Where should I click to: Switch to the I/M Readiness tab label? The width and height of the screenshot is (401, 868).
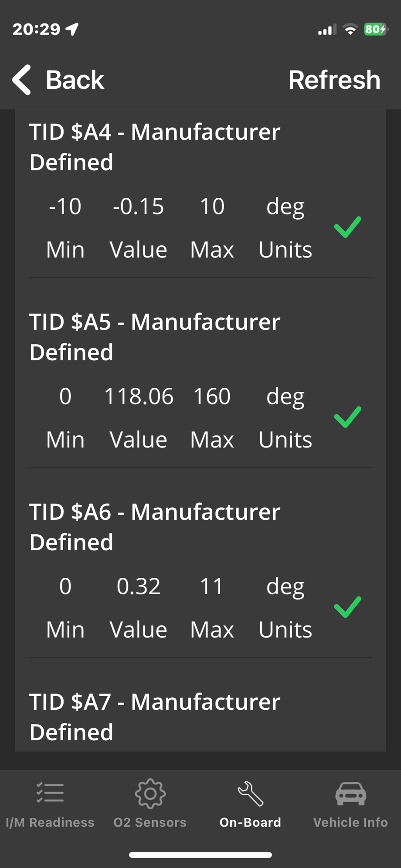pos(50,822)
